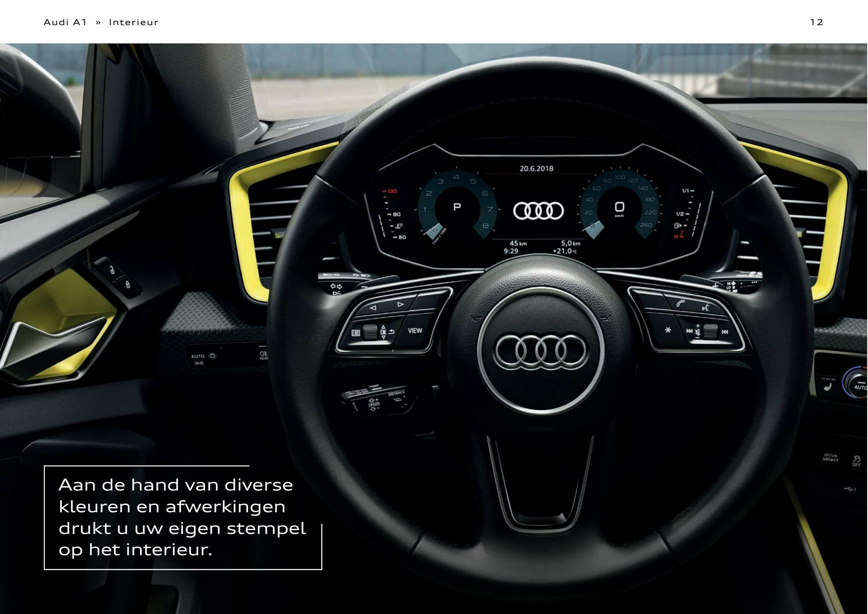Click the left arrow steering wheel button

[373, 308]
